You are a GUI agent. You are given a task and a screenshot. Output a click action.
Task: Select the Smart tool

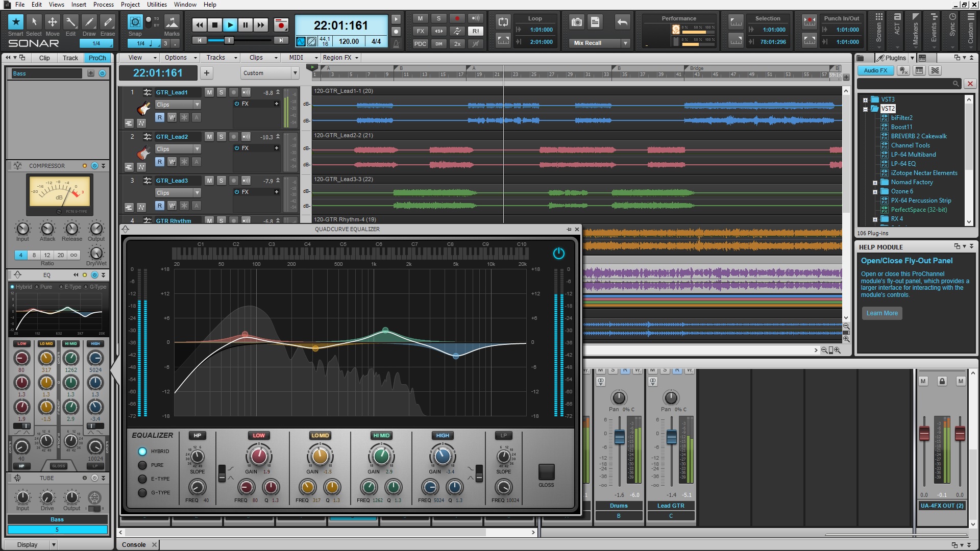tap(16, 22)
